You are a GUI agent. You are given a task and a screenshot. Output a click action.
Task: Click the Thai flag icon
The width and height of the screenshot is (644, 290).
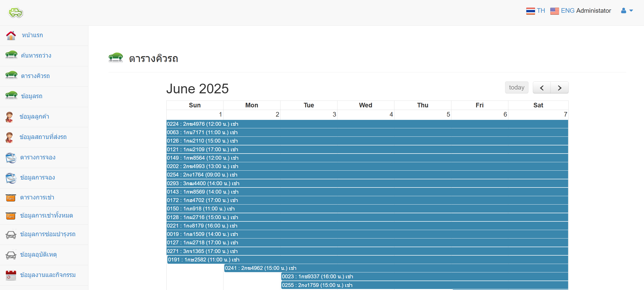pos(531,11)
